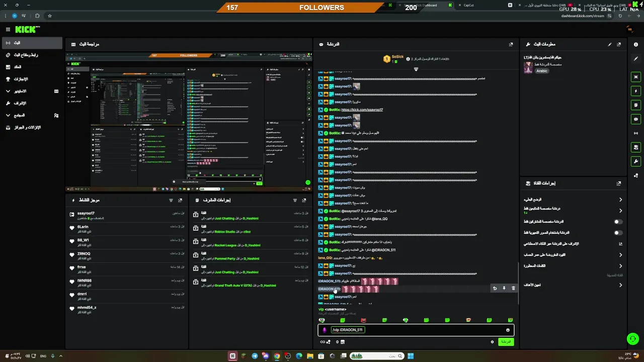
Task: Open the hamburger menu beside the Kick logo
Action: pos(8,30)
